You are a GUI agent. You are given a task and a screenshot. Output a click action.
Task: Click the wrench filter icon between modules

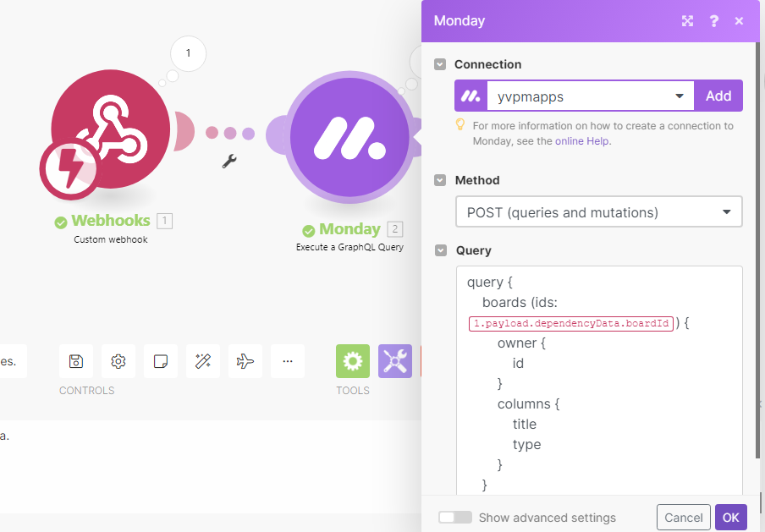(x=229, y=161)
